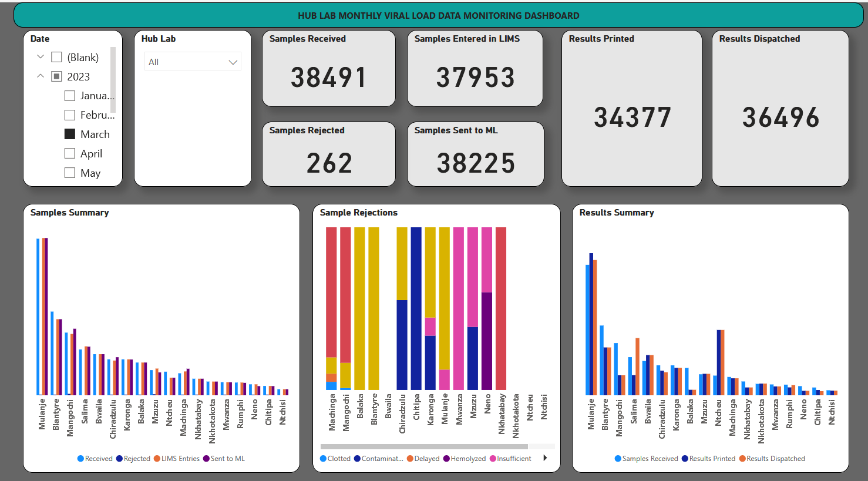The height and width of the screenshot is (481, 868).
Task: Click the Hemolyzed legend marker
Action: point(447,459)
